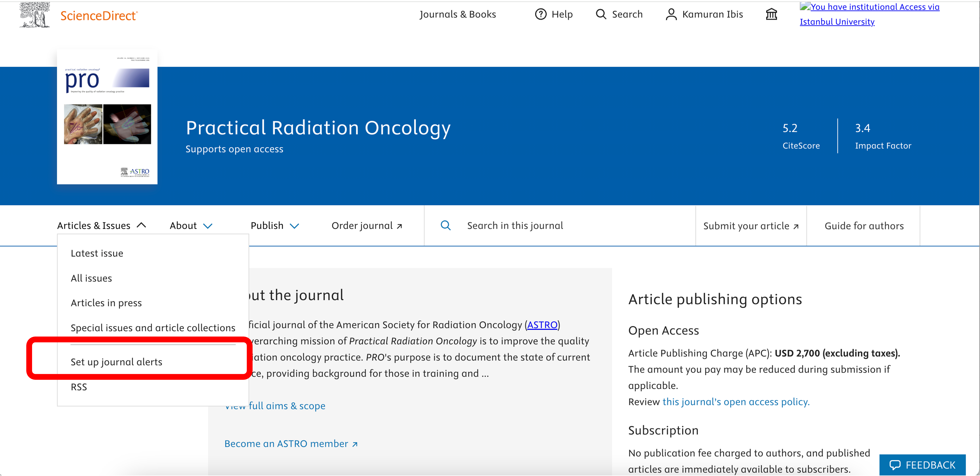Expand the About dropdown

tap(191, 225)
